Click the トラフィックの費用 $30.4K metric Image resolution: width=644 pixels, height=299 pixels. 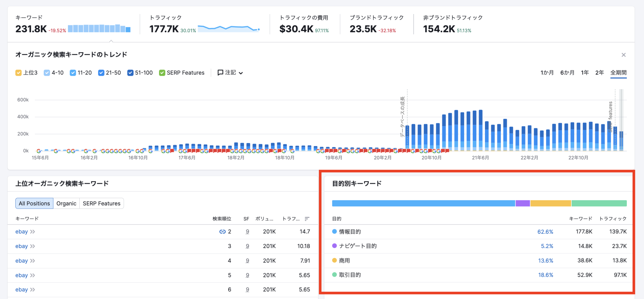tap(296, 29)
